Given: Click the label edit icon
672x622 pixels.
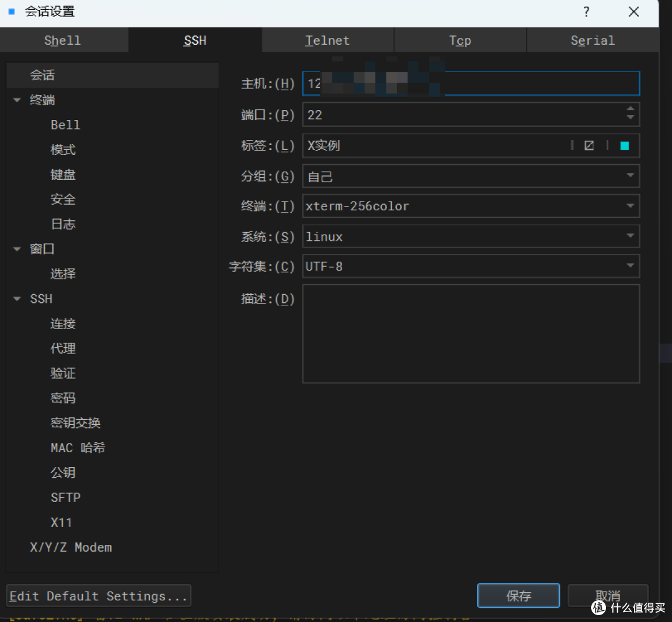Looking at the screenshot, I should [589, 146].
